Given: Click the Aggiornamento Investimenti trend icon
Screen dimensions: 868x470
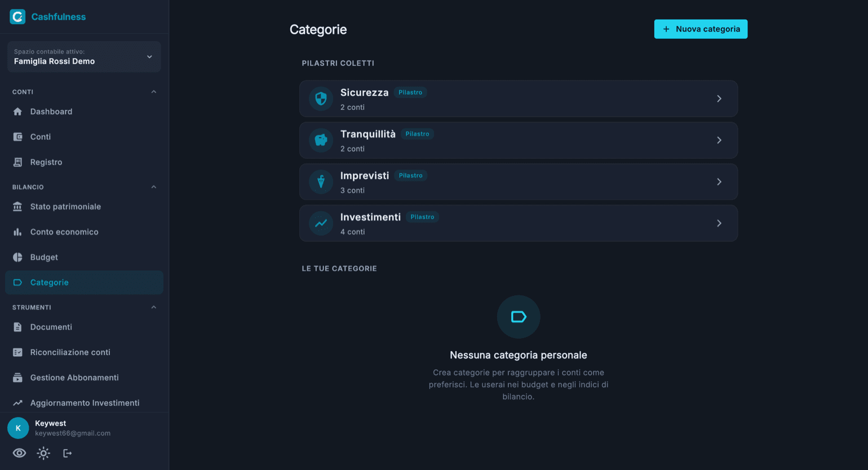Looking at the screenshot, I should point(17,403).
